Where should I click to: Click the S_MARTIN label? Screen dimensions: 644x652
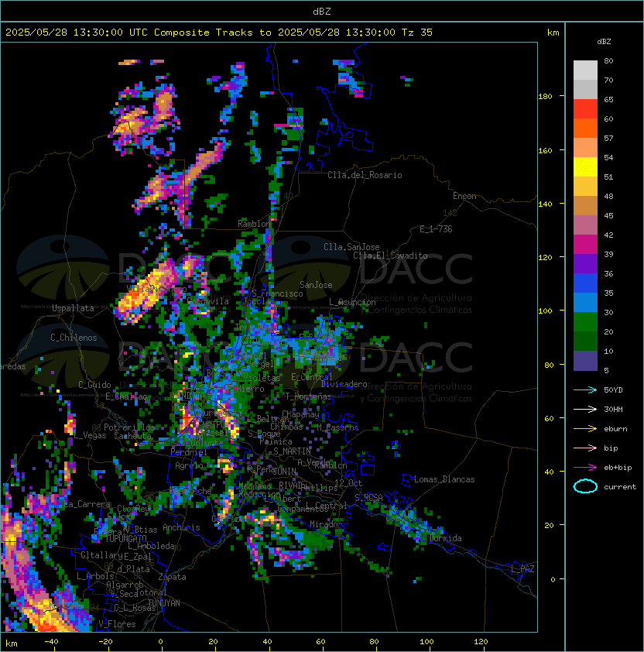292,451
